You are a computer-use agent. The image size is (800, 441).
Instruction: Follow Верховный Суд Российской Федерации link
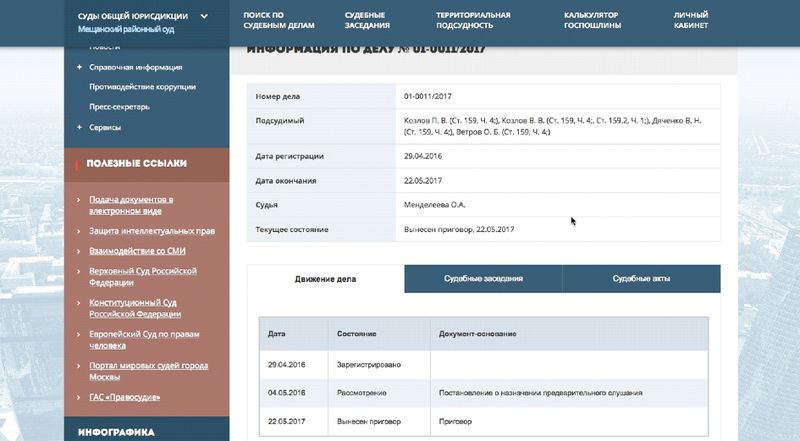[143, 277]
